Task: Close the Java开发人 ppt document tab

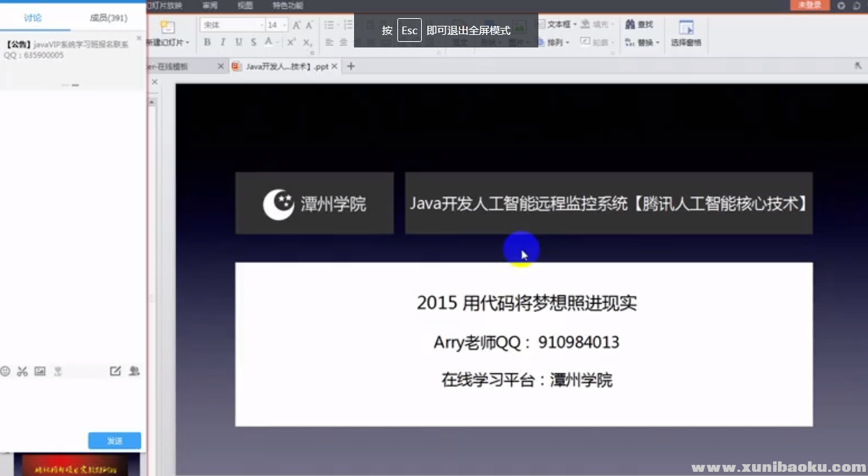Action: pyautogui.click(x=334, y=66)
